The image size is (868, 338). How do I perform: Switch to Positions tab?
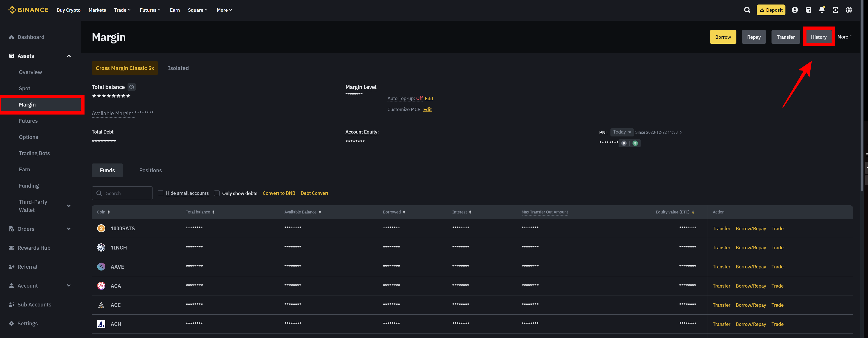pos(150,170)
